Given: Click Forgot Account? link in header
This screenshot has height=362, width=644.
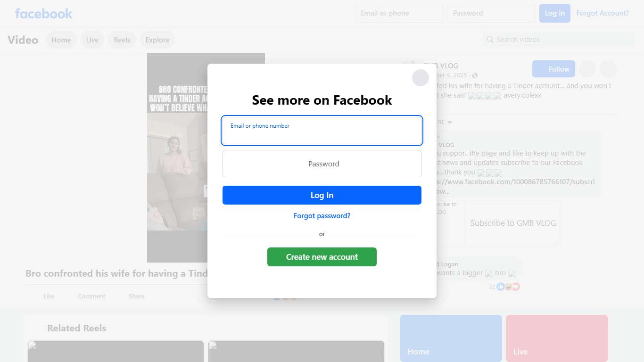Looking at the screenshot, I should click(x=603, y=13).
